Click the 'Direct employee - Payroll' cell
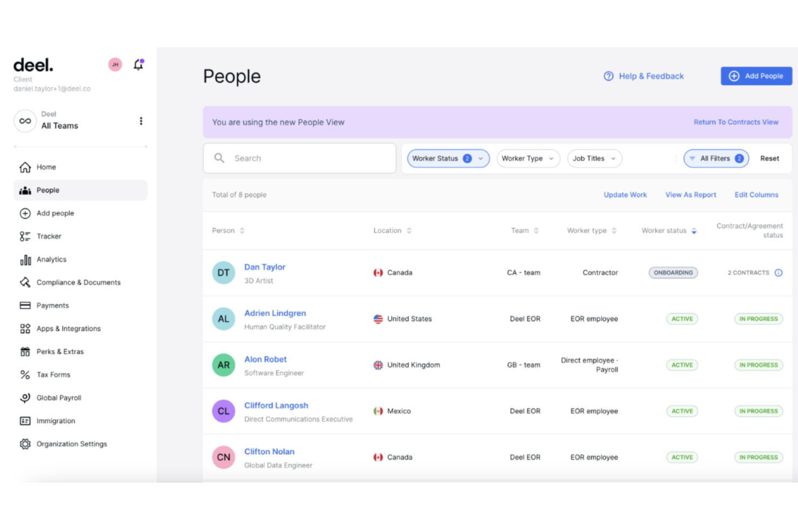Viewport: 798px width, 532px height. point(589,365)
